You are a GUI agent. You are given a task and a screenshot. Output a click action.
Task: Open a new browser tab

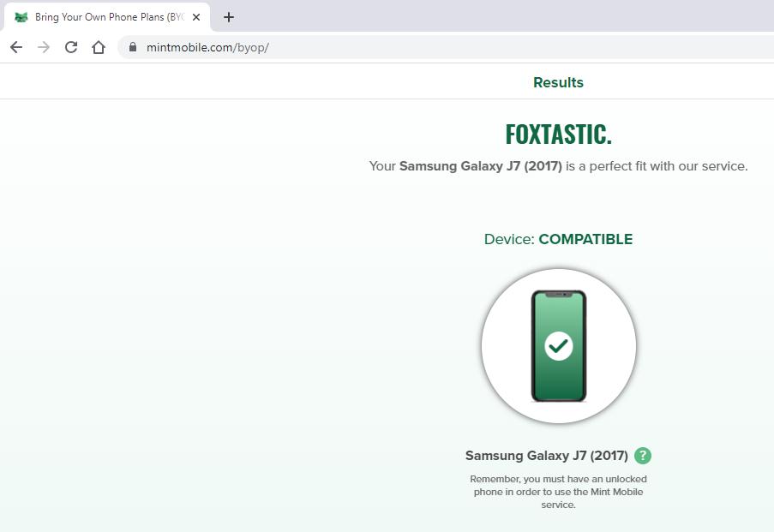pos(229,17)
